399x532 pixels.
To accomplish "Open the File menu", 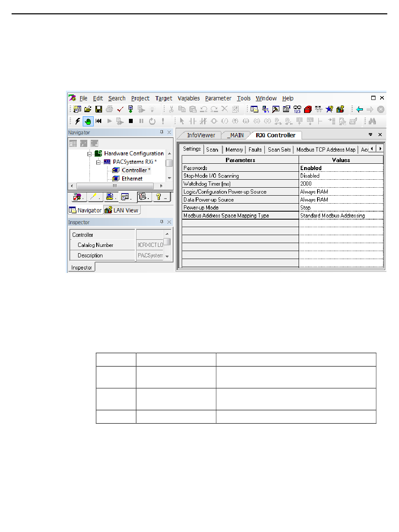I will pyautogui.click(x=84, y=98).
